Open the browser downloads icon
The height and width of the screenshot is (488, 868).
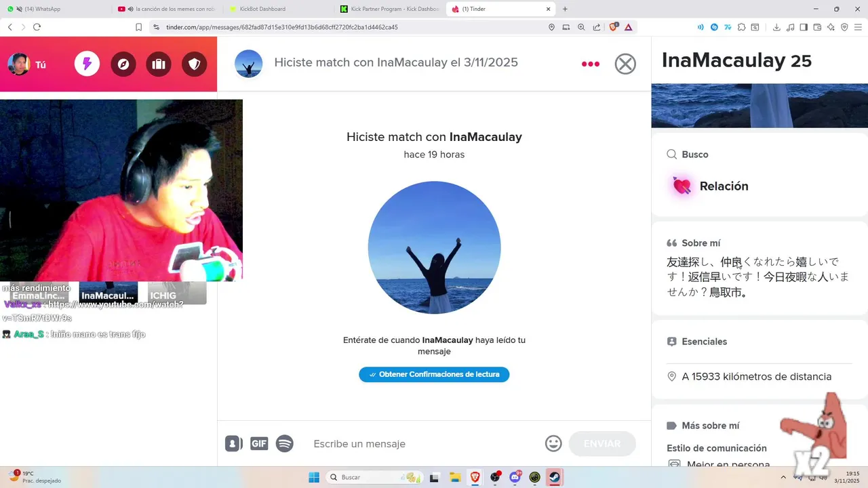[x=776, y=27]
